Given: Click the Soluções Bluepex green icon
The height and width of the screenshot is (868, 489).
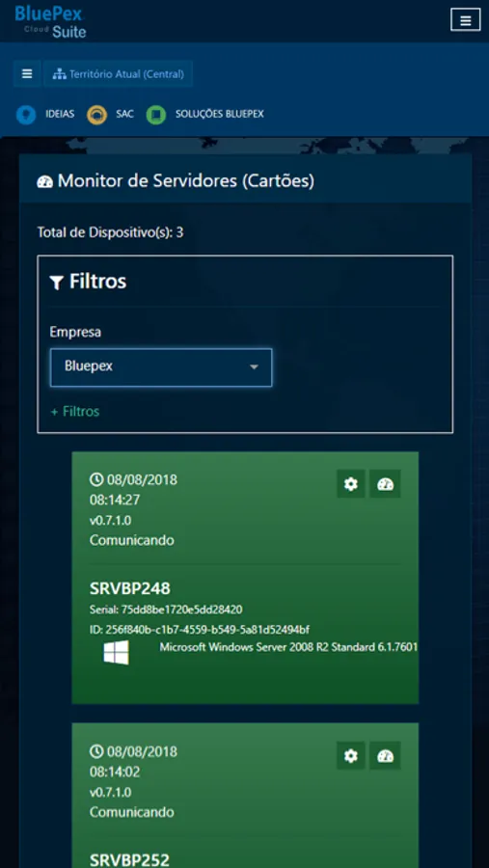Looking at the screenshot, I should coord(155,115).
